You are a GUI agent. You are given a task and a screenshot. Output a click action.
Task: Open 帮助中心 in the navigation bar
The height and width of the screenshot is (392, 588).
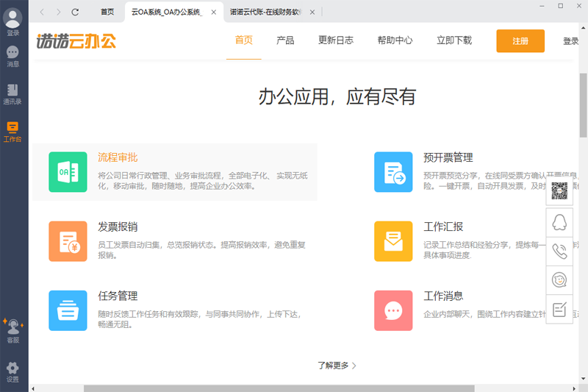(x=395, y=40)
